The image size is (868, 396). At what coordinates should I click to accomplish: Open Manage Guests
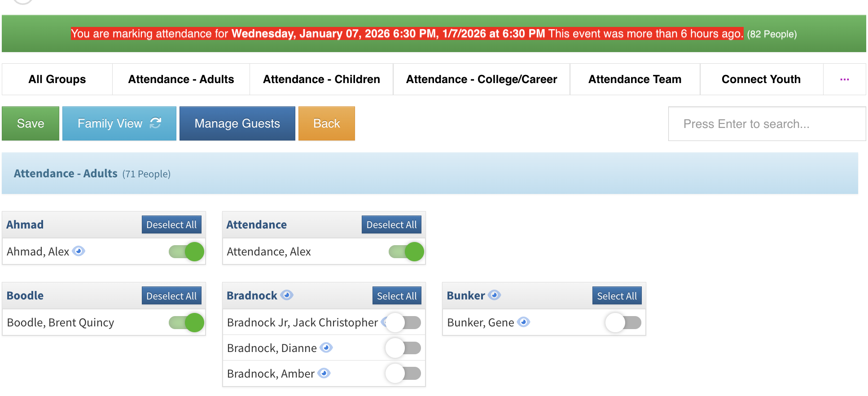click(237, 123)
